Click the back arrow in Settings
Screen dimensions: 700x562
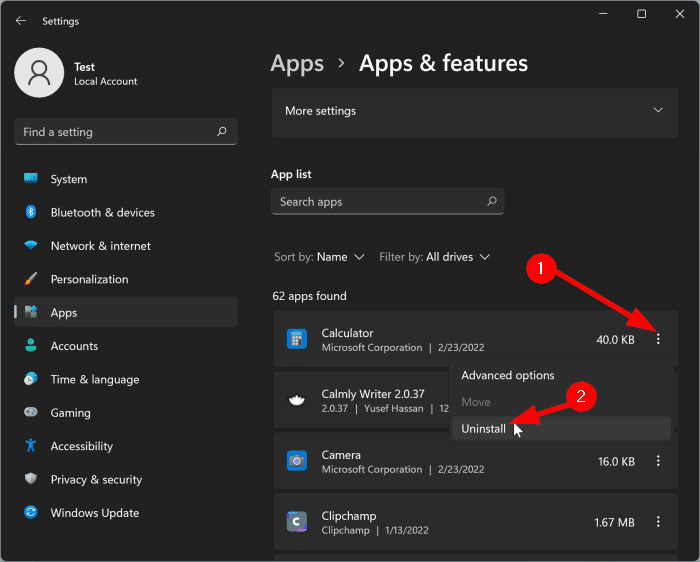coord(21,20)
